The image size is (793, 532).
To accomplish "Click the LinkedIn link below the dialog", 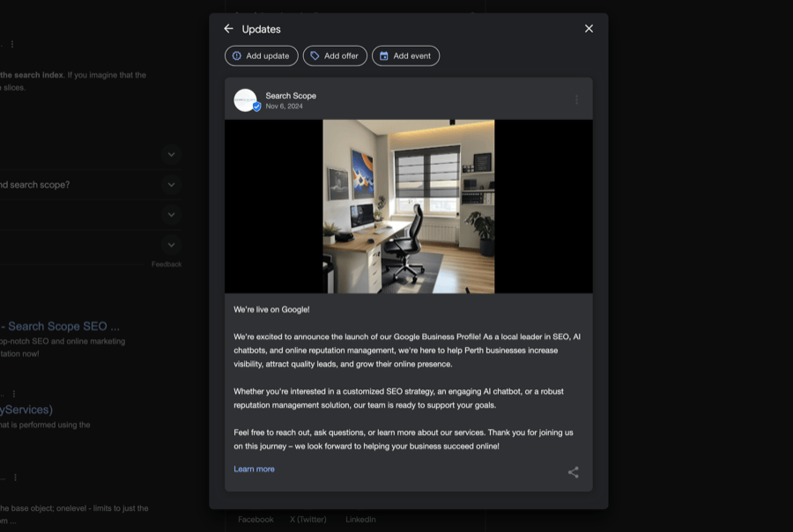I will 360,520.
